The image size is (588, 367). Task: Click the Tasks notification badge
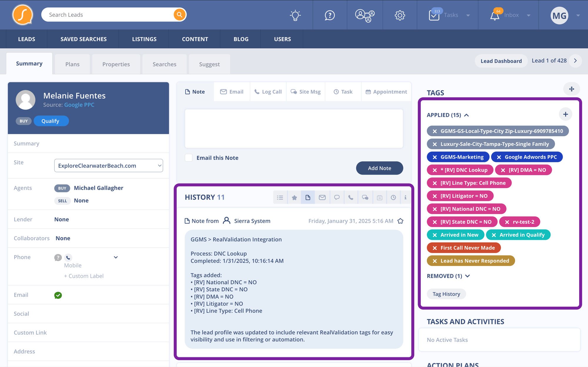pyautogui.click(x=436, y=9)
